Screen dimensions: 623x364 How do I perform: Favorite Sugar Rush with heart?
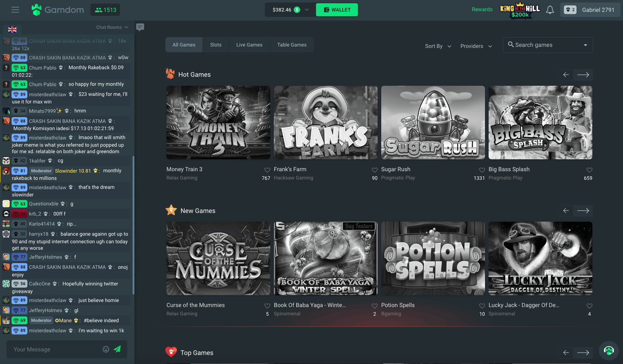click(482, 170)
